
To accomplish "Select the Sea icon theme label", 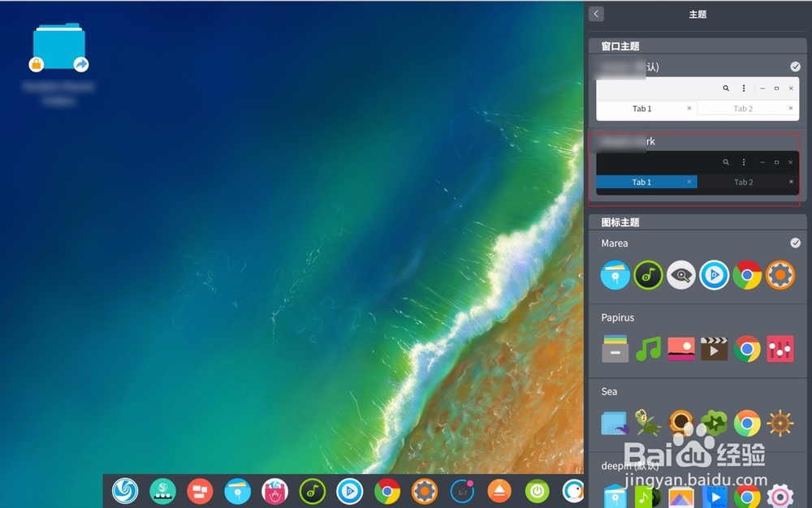I will coord(609,392).
